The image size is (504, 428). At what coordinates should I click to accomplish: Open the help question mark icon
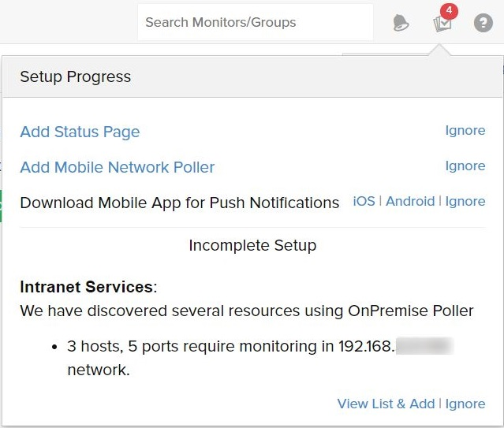(x=483, y=23)
